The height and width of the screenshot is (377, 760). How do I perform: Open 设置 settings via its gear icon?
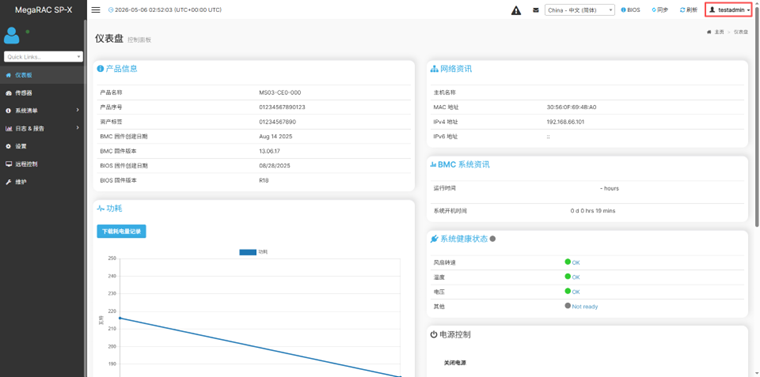click(8, 146)
